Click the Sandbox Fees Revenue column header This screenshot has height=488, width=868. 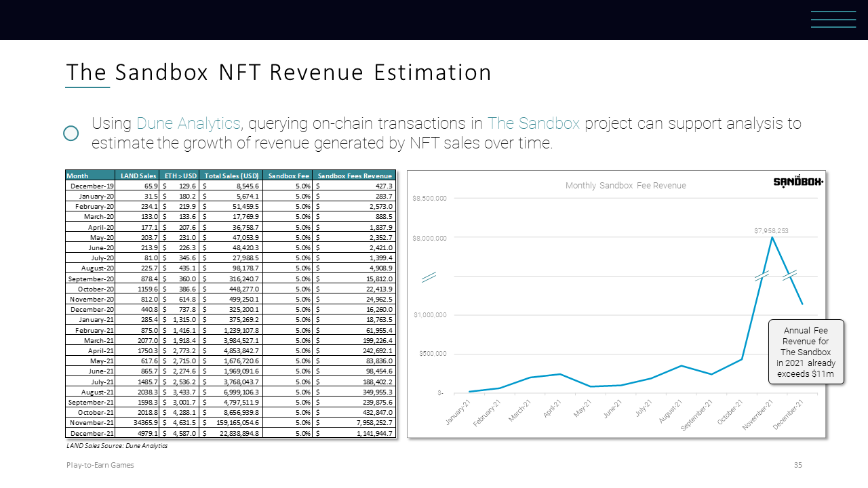[355, 176]
